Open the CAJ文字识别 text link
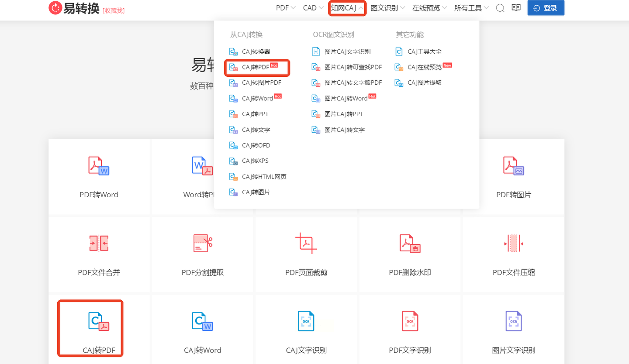Viewport: 629px width, 364px height. click(306, 350)
